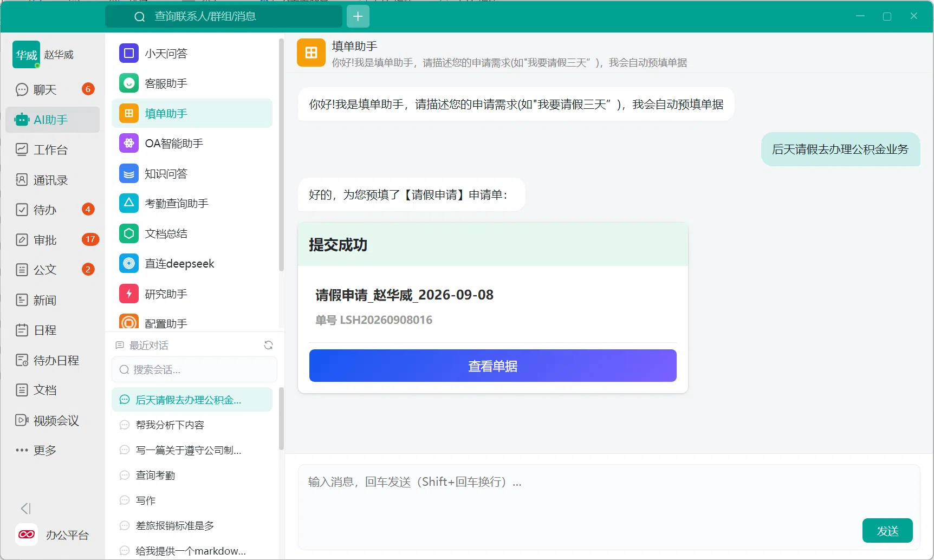
Task: Open 待办 to-do list
Action: click(53, 210)
